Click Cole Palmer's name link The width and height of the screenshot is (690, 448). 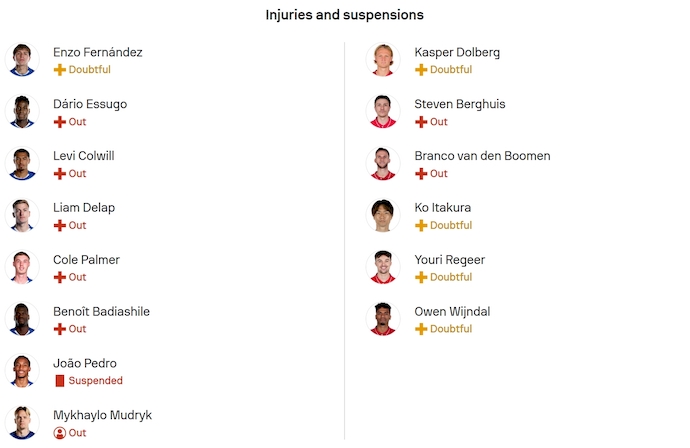point(86,260)
